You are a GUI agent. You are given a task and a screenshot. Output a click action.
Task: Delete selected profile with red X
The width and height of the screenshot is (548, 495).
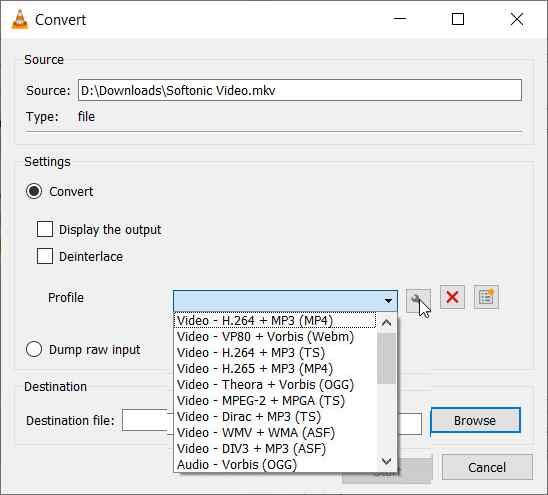[x=452, y=297]
